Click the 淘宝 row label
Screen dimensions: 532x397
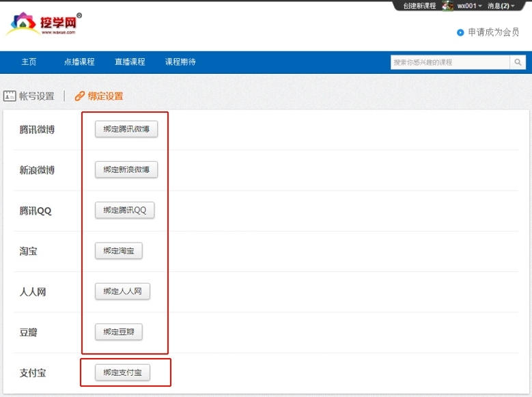pos(28,251)
